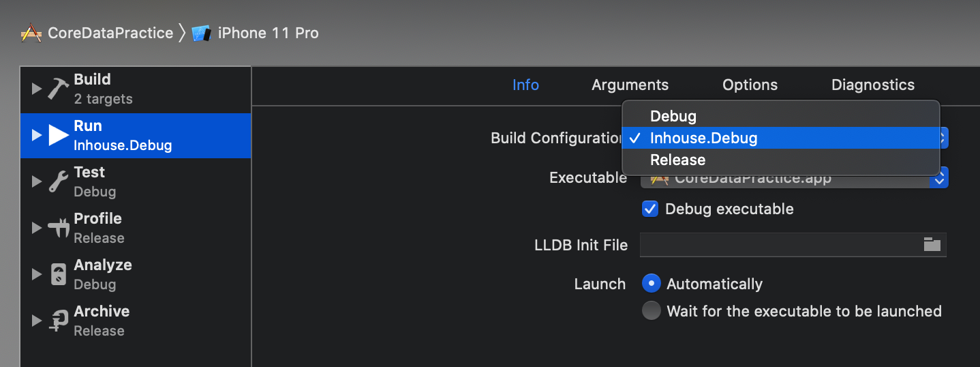
Task: Select Wait for the executable to be launched
Action: coord(652,311)
